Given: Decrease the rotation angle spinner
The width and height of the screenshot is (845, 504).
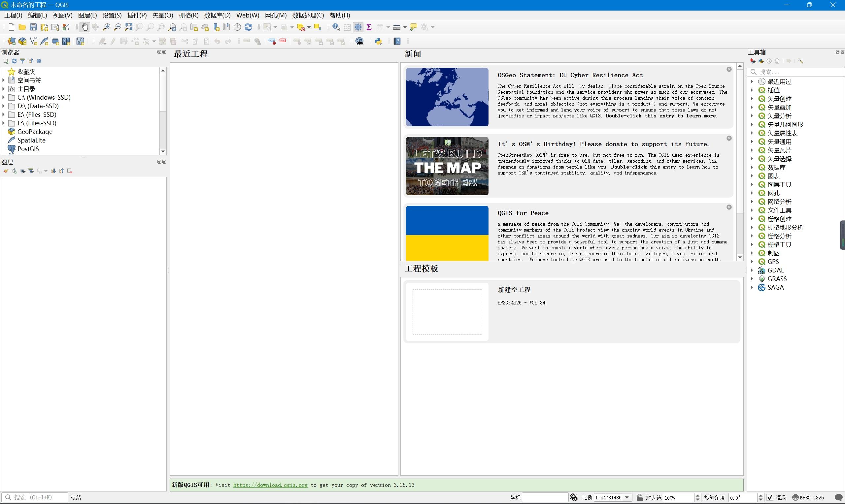Looking at the screenshot, I should [761, 500].
